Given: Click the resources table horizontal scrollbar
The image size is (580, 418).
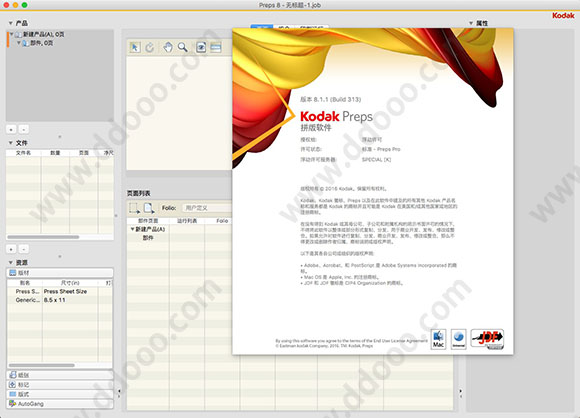Looking at the screenshot, I should click(x=41, y=365).
